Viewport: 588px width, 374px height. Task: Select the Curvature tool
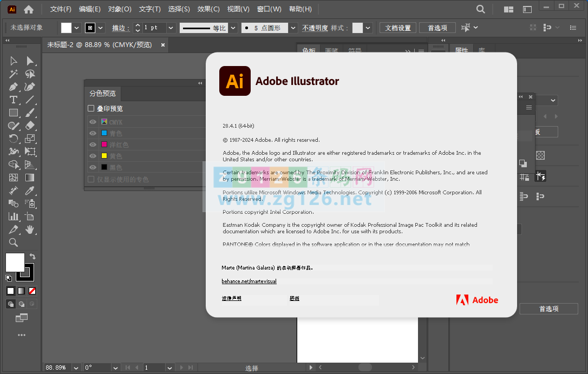30,87
